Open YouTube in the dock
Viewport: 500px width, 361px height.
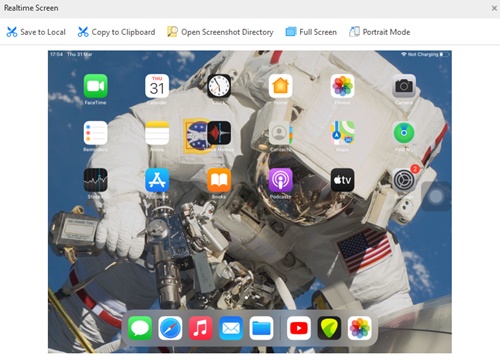(299, 328)
